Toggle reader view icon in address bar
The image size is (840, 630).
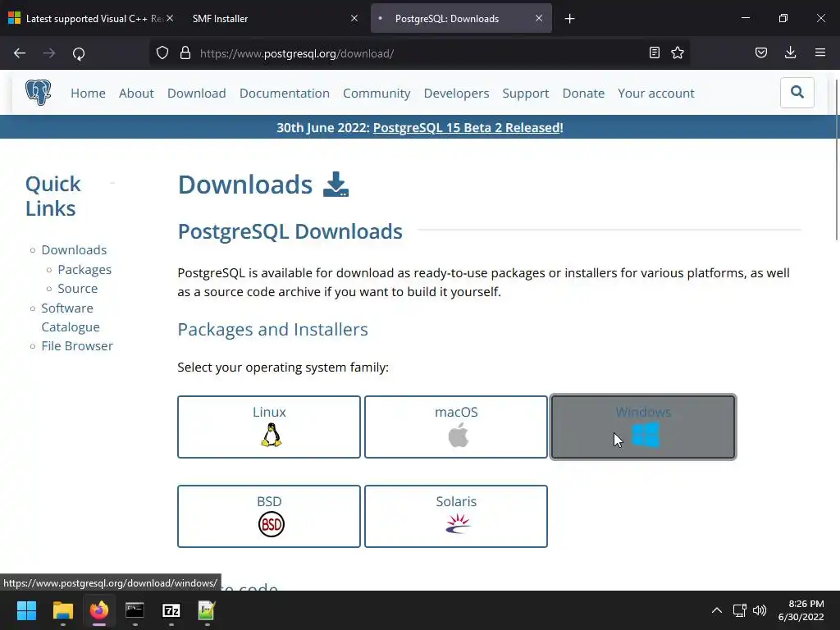(654, 53)
